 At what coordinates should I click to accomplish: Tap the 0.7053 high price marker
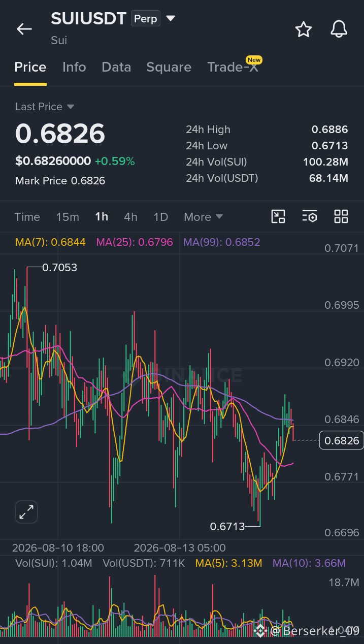tap(59, 267)
